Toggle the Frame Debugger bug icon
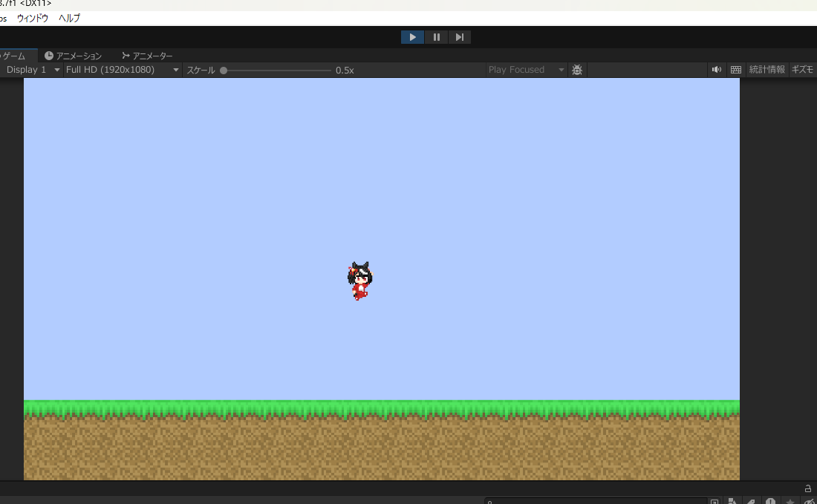 pos(577,70)
